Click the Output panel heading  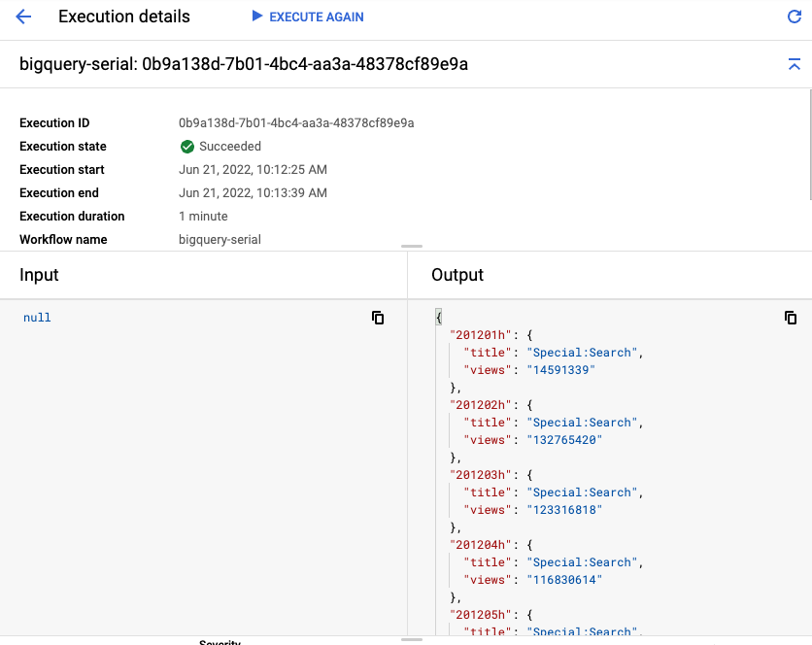[x=457, y=275]
